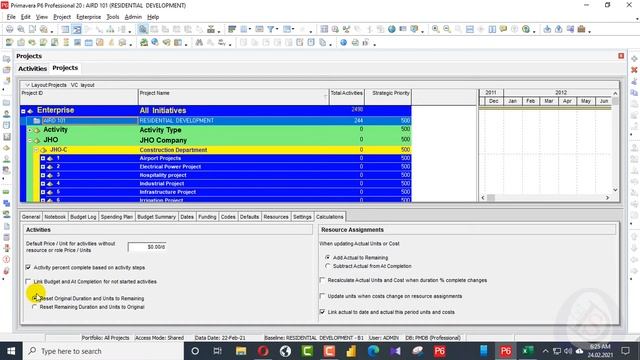Expand the Electrical Power Project row
The width and height of the screenshot is (640, 360).
point(43,167)
